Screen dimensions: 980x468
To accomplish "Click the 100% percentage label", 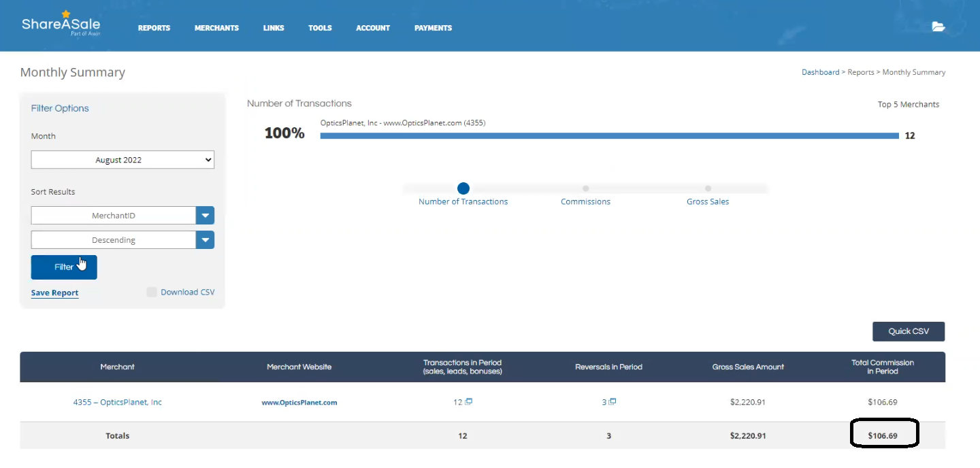I will [x=284, y=133].
